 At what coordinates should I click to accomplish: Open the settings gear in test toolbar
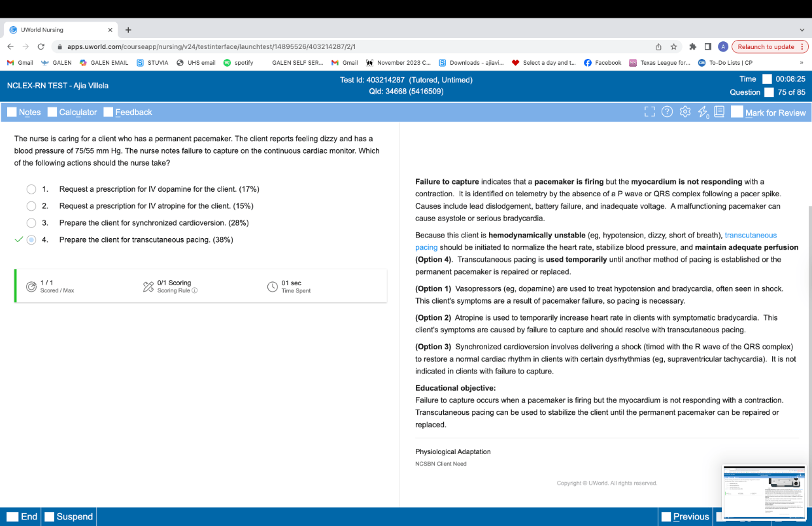685,112
